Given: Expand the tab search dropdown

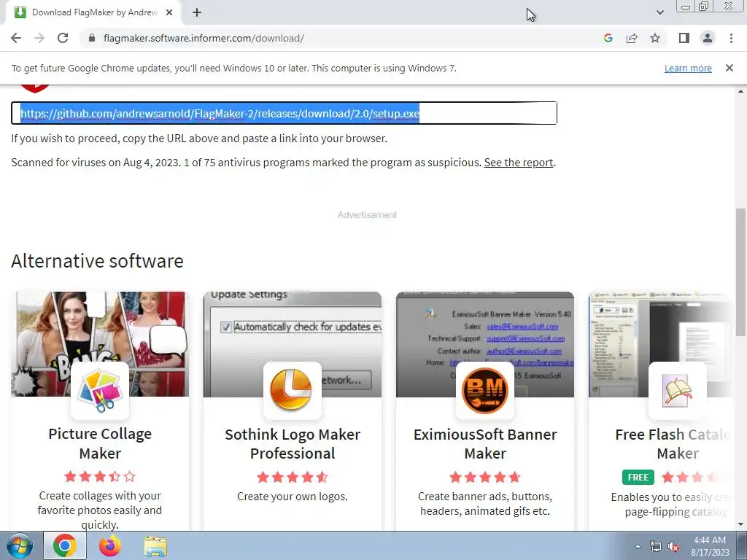Looking at the screenshot, I should pos(659,12).
